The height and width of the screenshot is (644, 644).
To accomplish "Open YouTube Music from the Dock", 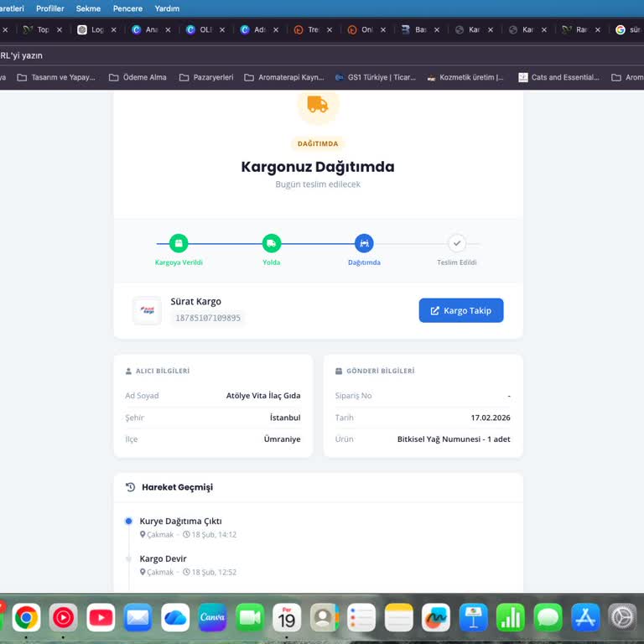I will [x=63, y=617].
